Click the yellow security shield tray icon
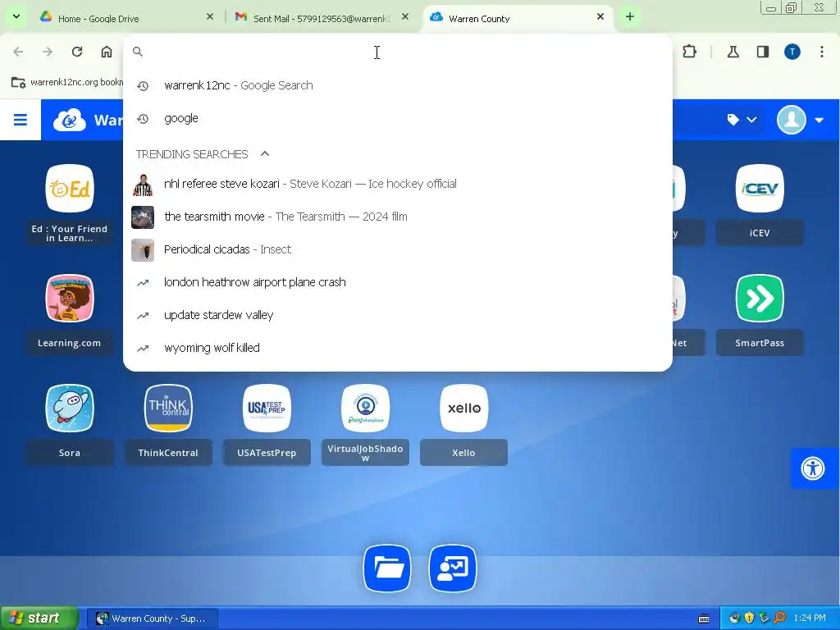Viewport: 840px width, 630px height. [x=750, y=619]
